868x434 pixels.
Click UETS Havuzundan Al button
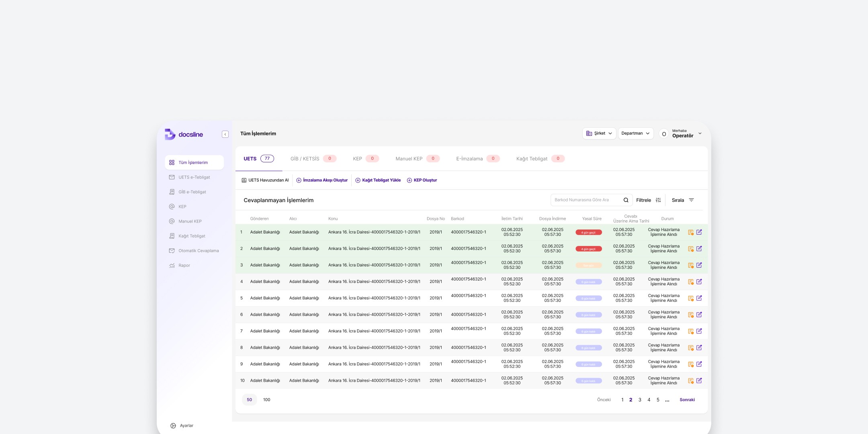click(x=265, y=180)
